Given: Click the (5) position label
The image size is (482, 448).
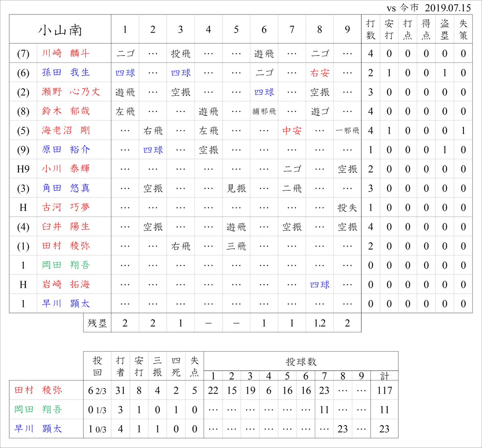Looking at the screenshot, I should 23,131.
